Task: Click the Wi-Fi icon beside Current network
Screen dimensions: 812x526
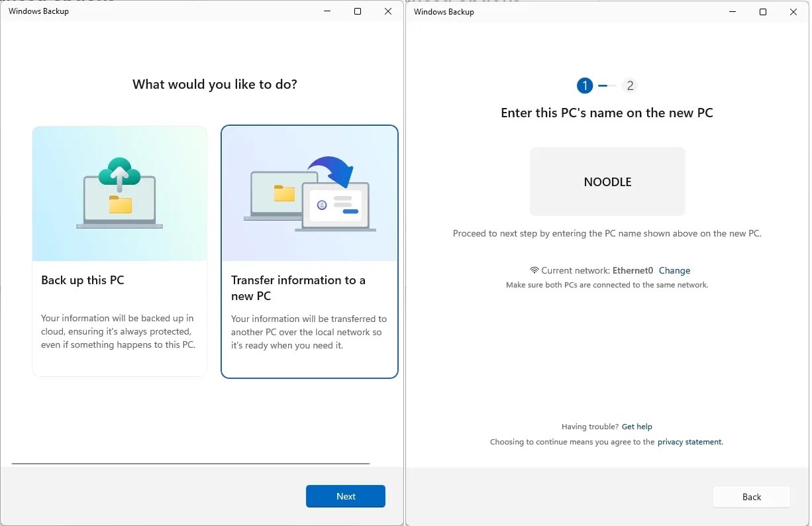Action: tap(534, 270)
